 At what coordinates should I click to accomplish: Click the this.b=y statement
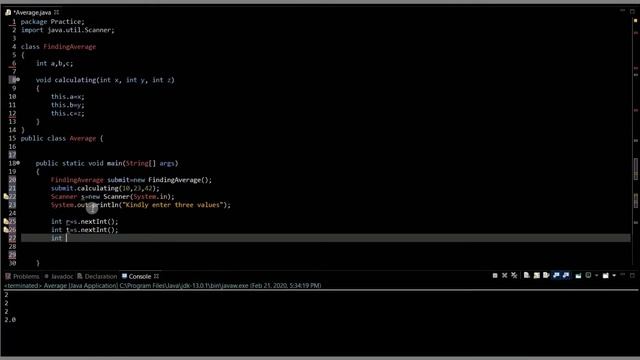click(x=68, y=105)
